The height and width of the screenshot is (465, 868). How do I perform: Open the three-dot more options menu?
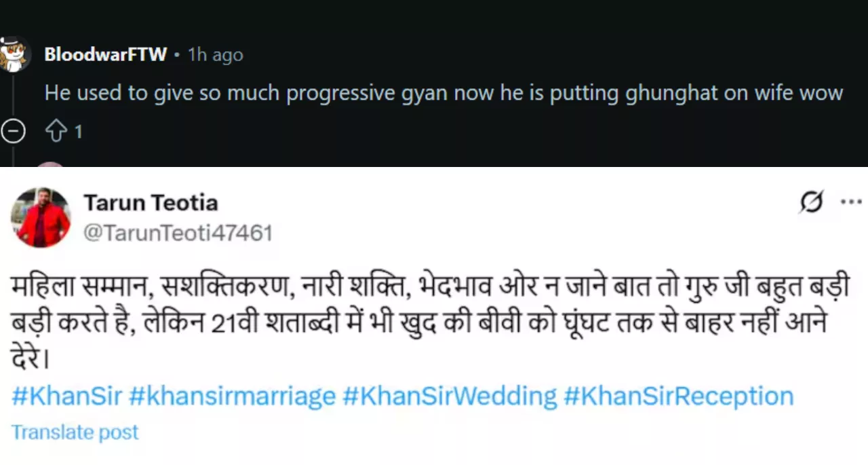(x=851, y=202)
